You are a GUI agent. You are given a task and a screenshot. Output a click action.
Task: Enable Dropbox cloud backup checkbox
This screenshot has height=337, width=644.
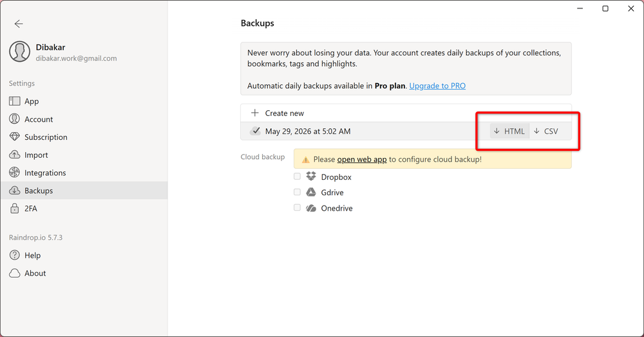click(297, 177)
